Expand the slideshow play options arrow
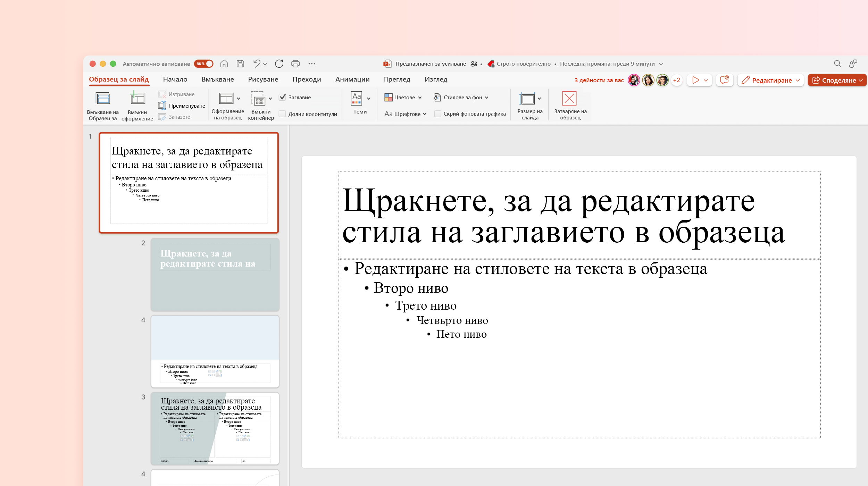 coord(706,80)
